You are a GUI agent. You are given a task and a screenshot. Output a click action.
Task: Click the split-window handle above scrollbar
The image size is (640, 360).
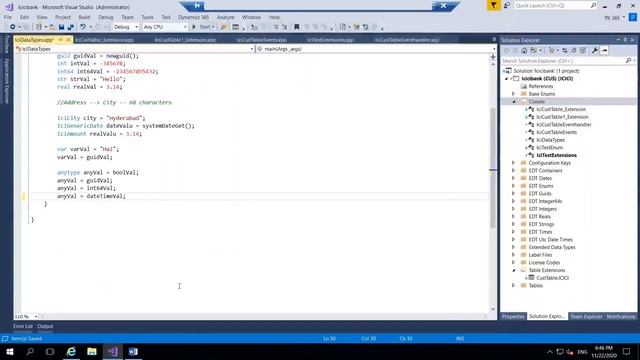coord(493,57)
